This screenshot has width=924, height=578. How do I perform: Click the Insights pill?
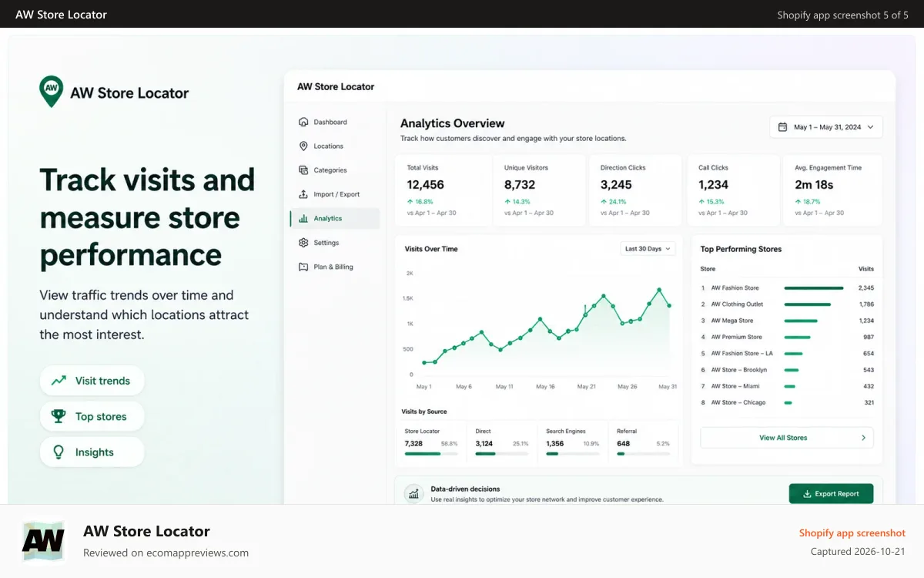click(92, 452)
